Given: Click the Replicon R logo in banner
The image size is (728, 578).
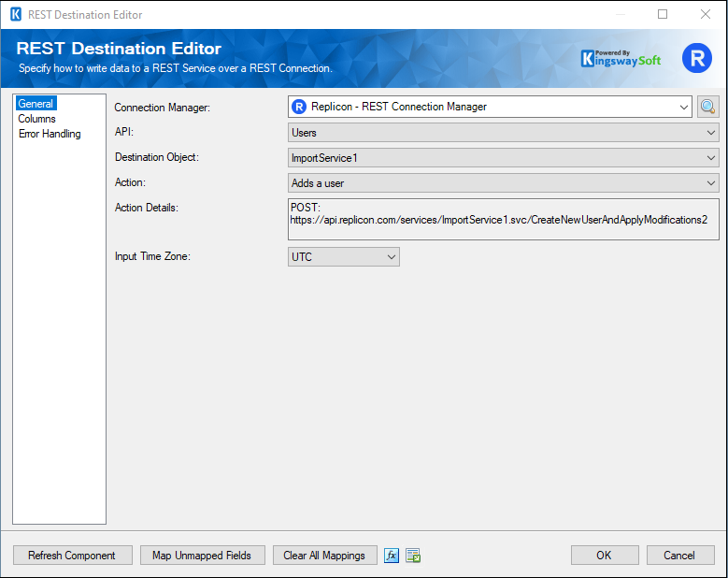Looking at the screenshot, I should coord(696,58).
